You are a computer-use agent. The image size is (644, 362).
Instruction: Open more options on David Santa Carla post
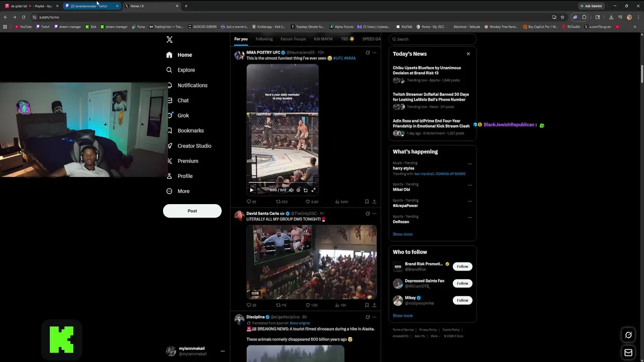tap(374, 213)
